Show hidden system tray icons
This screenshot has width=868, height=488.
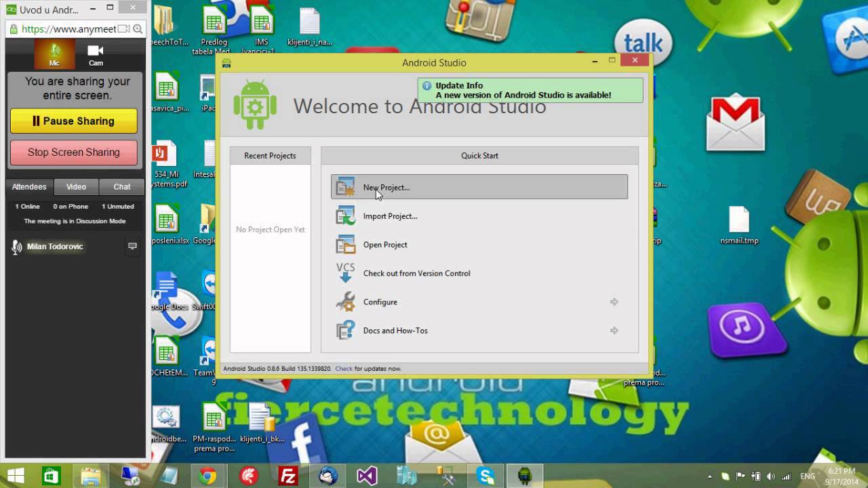point(710,476)
